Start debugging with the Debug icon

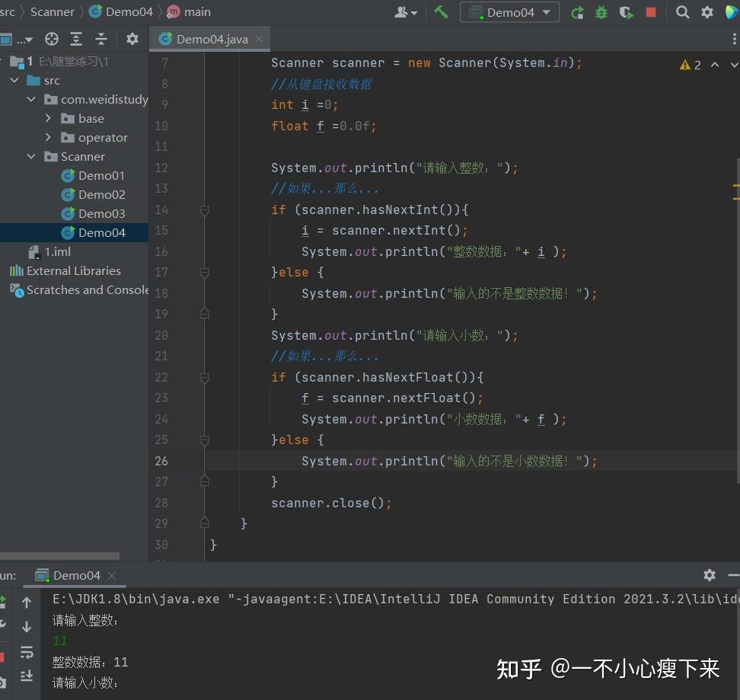coord(601,11)
